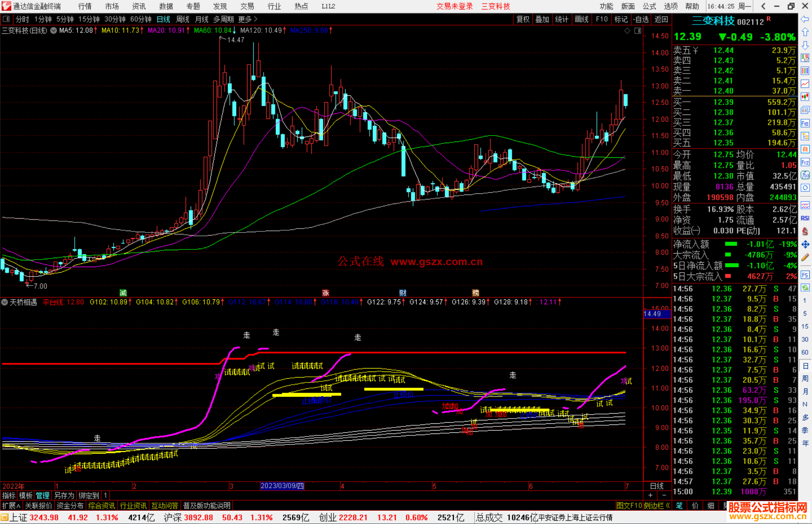This screenshot has width=812, height=524.
Task: Toggle the MA settings checkmark by 三变科技(日线)
Action: tap(54, 30)
